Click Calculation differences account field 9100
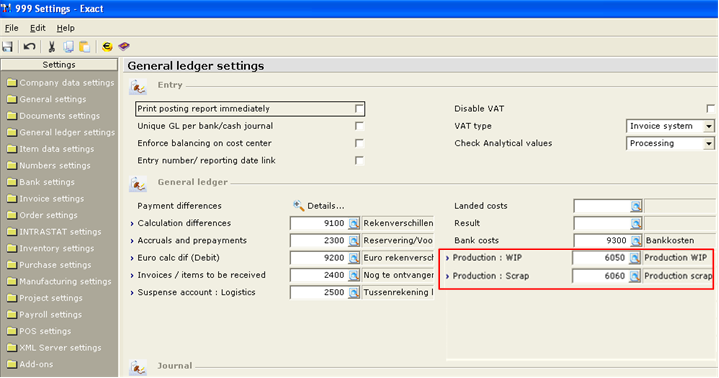This screenshot has height=378, width=719. [x=319, y=223]
